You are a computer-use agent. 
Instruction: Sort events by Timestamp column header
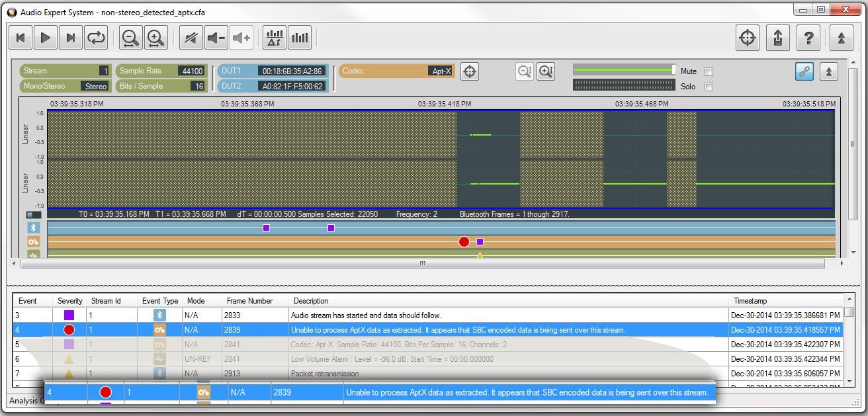click(750, 301)
